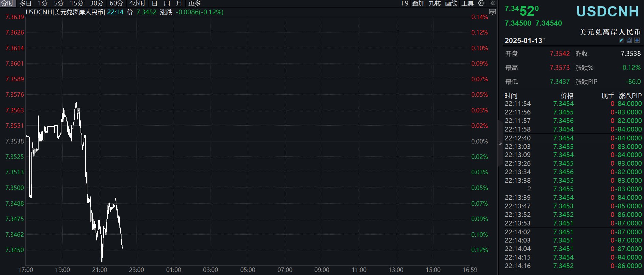
Task: Select the 日 daily chart tab
Action: (155, 3)
